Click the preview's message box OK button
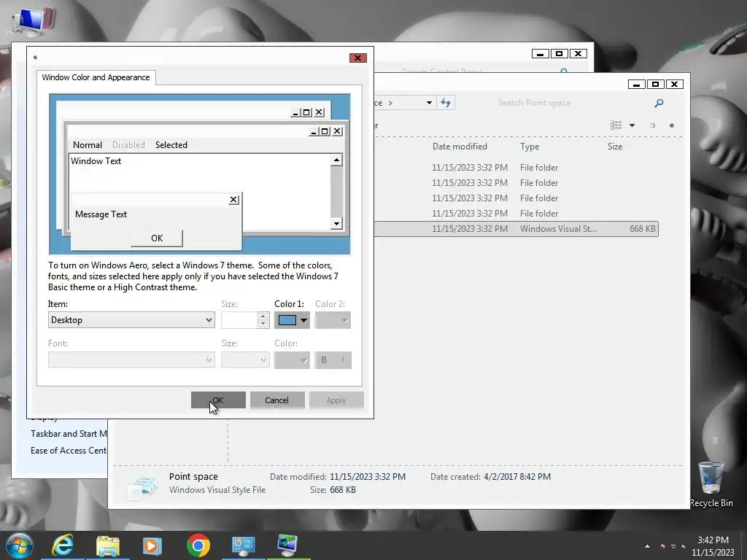747x560 pixels. pyautogui.click(x=157, y=238)
